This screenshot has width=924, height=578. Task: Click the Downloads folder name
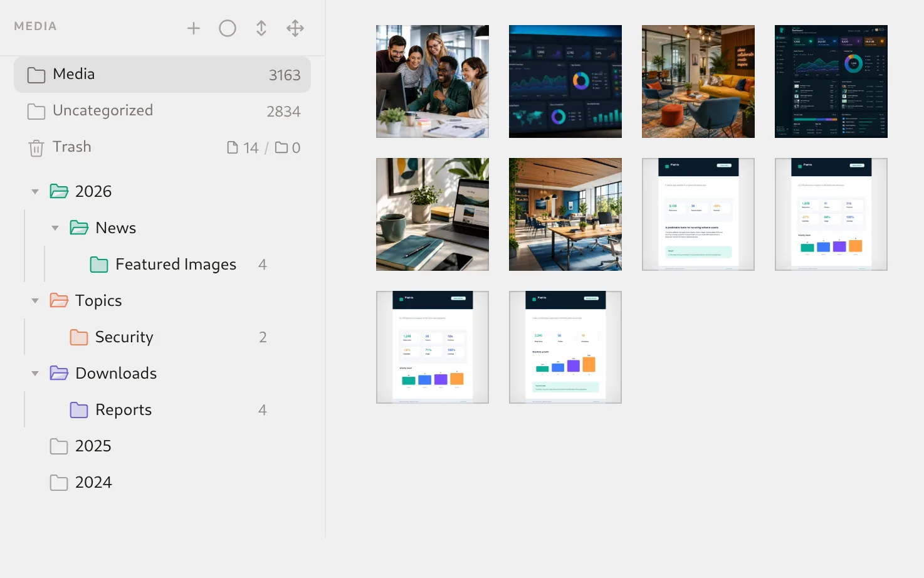coord(116,373)
